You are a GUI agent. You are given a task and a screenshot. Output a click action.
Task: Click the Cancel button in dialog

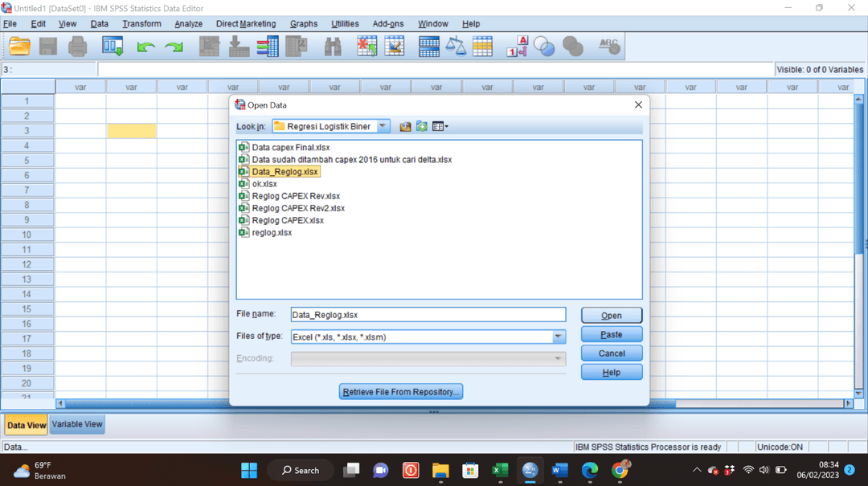(x=612, y=353)
